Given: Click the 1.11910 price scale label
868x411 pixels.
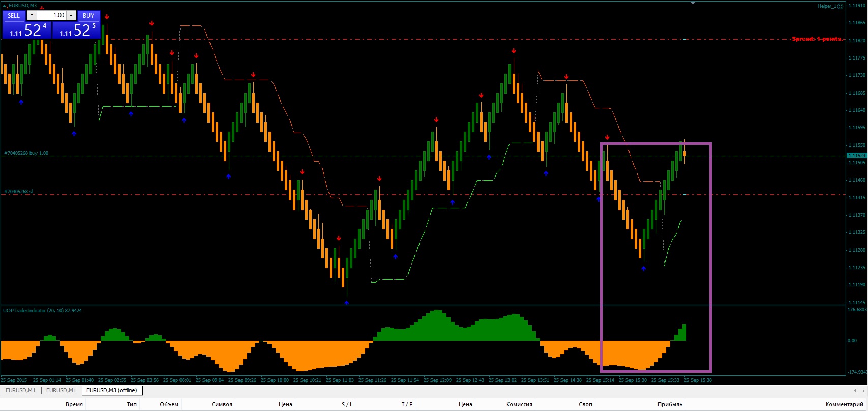Looking at the screenshot, I should 857,6.
